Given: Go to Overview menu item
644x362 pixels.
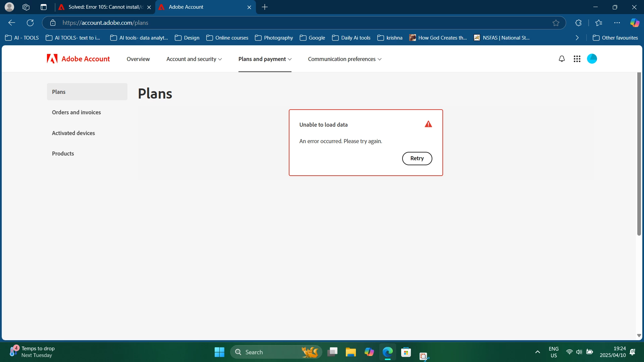Looking at the screenshot, I should click(x=138, y=59).
